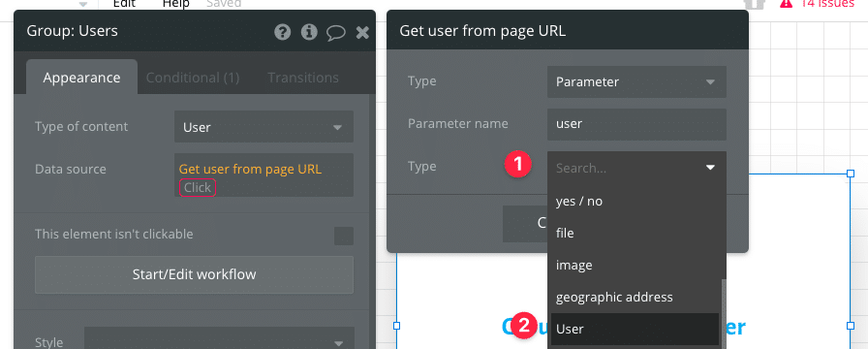Show info icon in Group Users header

(309, 32)
